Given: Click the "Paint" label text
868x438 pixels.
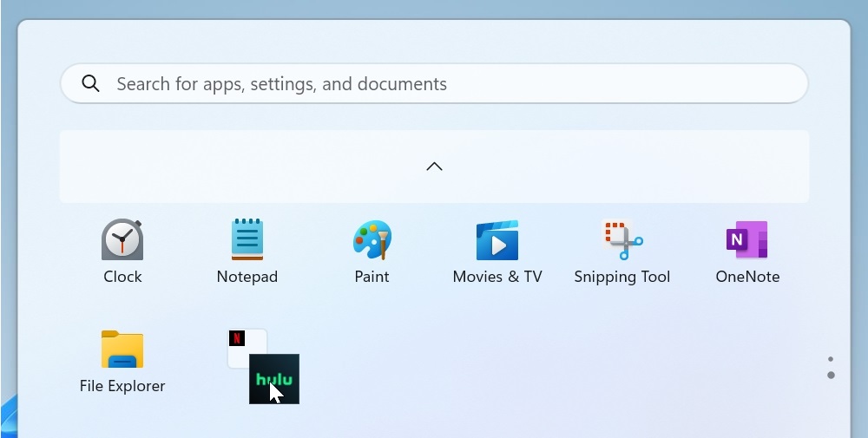Looking at the screenshot, I should tap(372, 277).
